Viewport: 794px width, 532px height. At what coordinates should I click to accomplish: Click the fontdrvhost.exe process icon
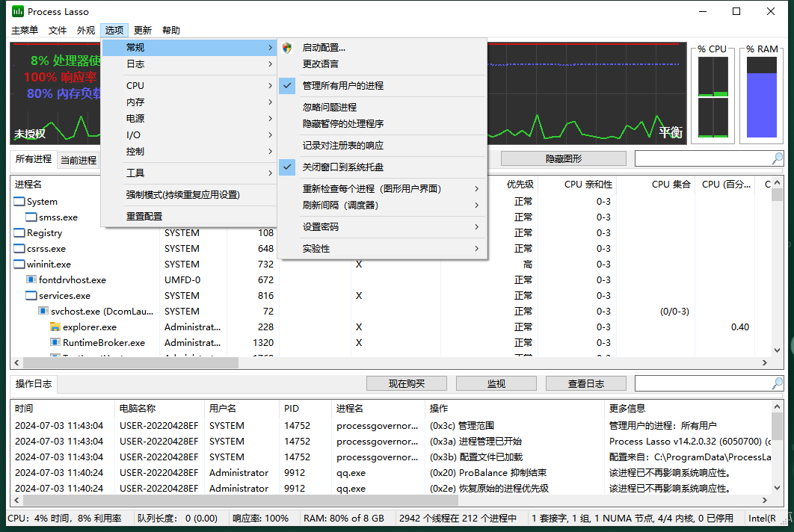tap(31, 280)
